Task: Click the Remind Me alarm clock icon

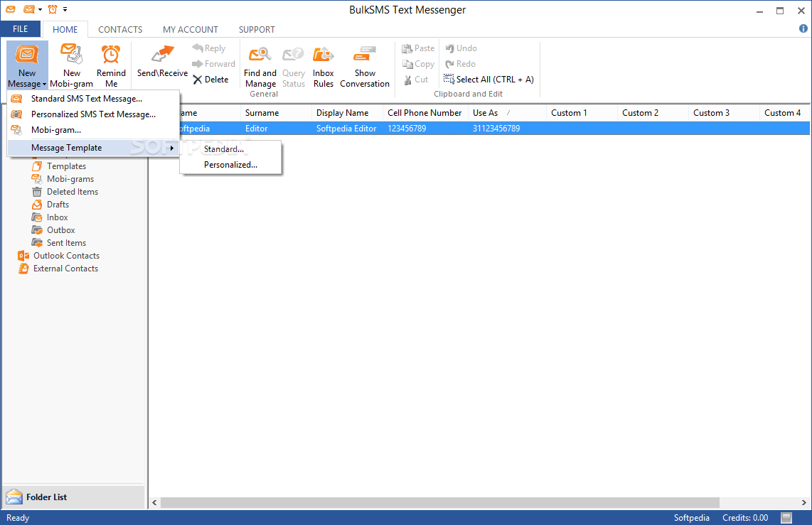Action: [111, 54]
